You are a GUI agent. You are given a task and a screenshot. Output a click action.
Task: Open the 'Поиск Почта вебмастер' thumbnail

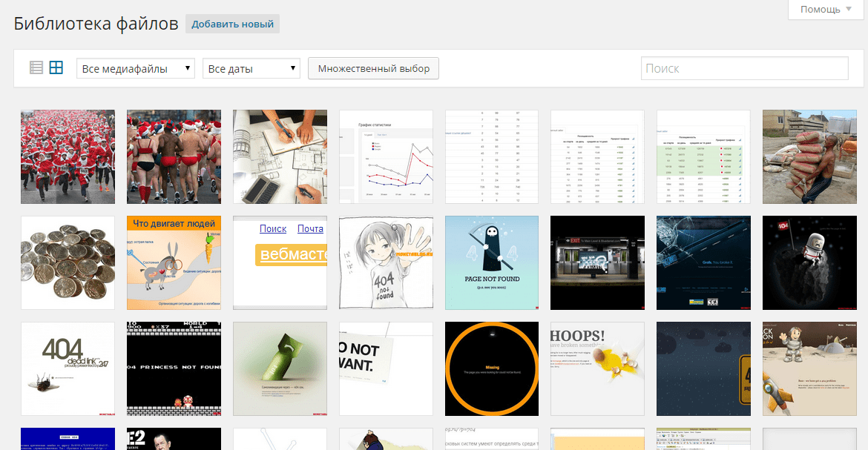pos(280,263)
